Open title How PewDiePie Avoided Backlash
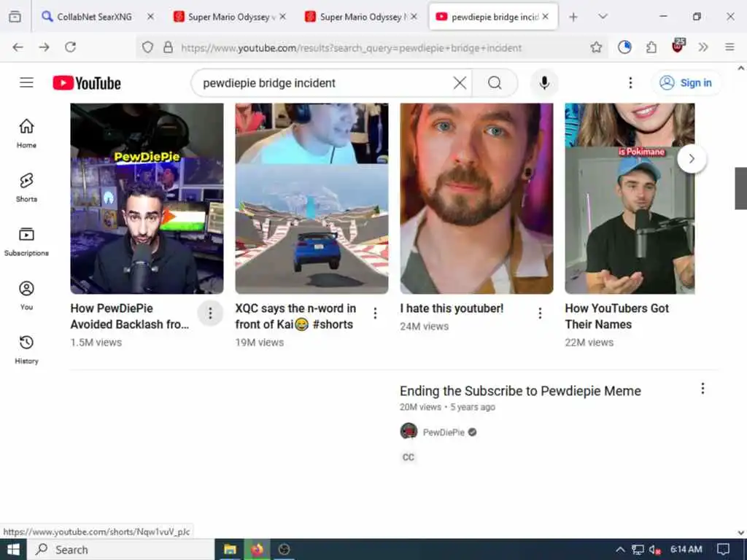747x560 pixels. (x=130, y=316)
